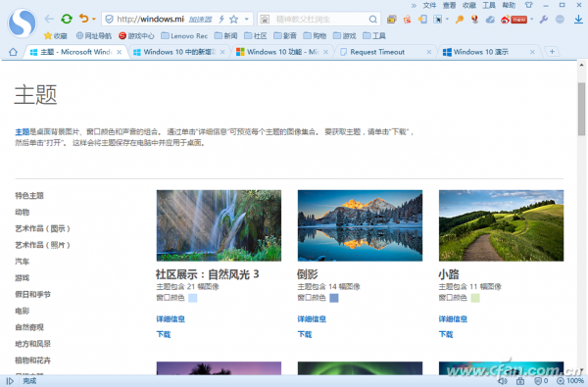The width and height of the screenshot is (588, 387).
Task: Click the 社区展示 window color swatch
Action: tap(192, 298)
